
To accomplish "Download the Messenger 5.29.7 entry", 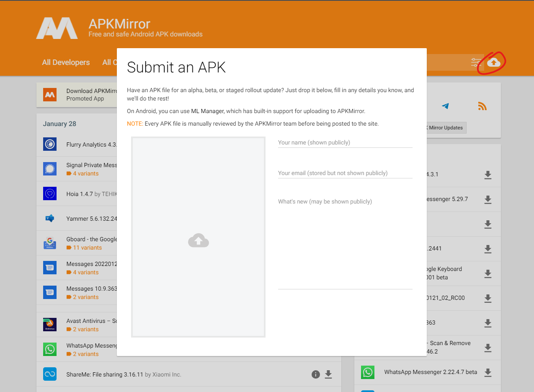I will (488, 199).
